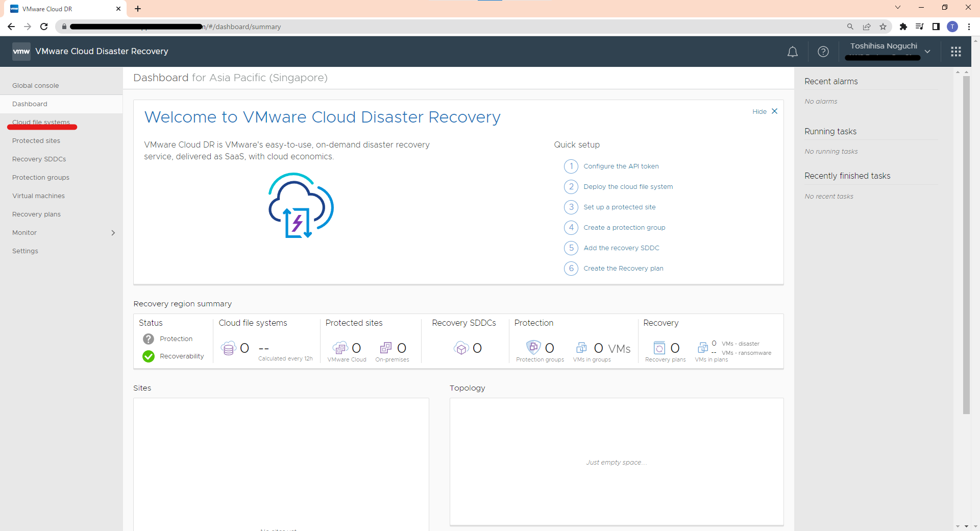Open a new browser tab
This screenshot has width=980, height=531.
pos(138,9)
